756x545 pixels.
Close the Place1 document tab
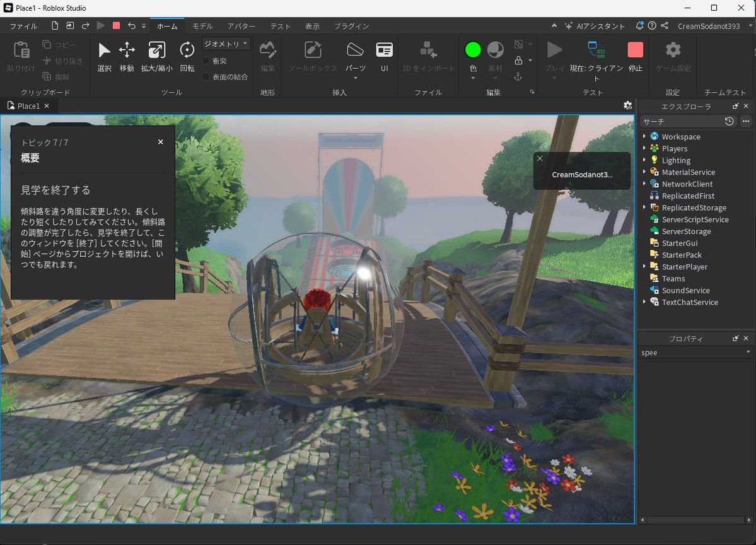point(47,105)
